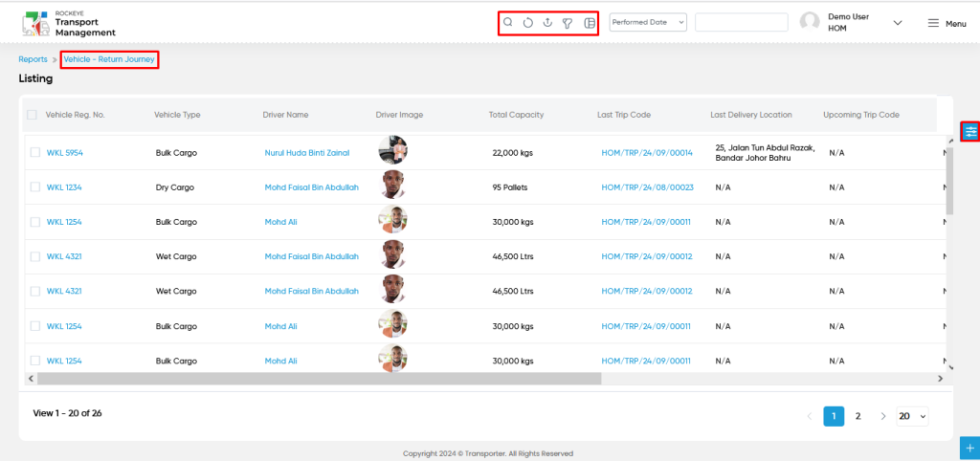Click the search magnifier icon in toolbar

(508, 23)
